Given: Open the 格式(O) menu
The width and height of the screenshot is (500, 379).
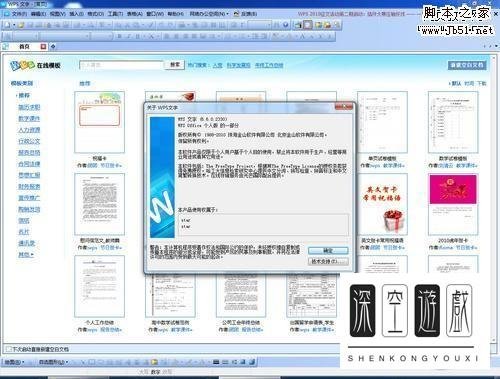Looking at the screenshot, I should tap(95, 14).
